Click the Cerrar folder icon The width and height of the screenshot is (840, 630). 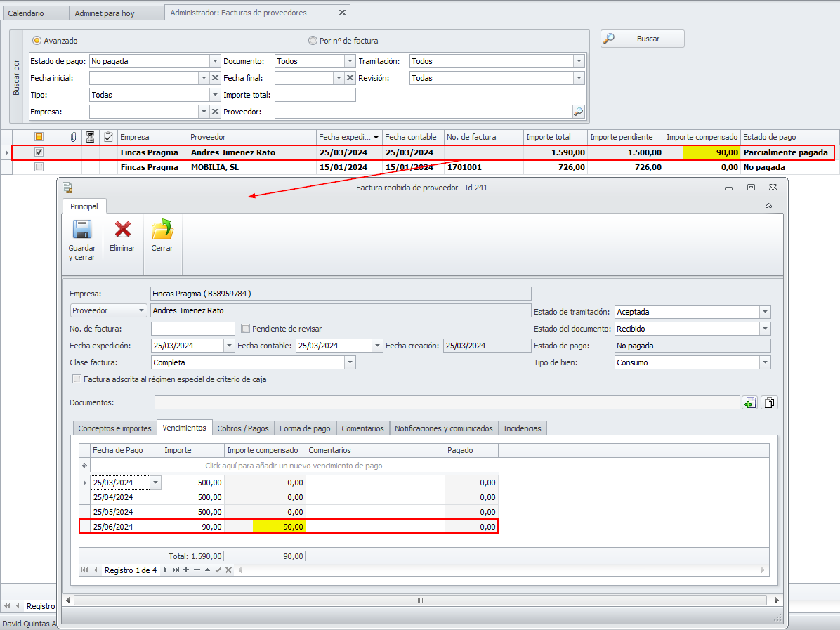162,230
